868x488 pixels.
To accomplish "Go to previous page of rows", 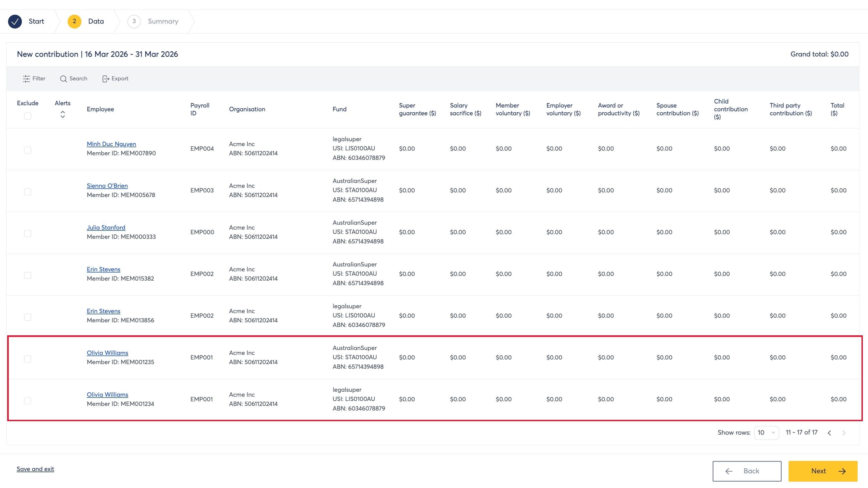I will pos(829,433).
